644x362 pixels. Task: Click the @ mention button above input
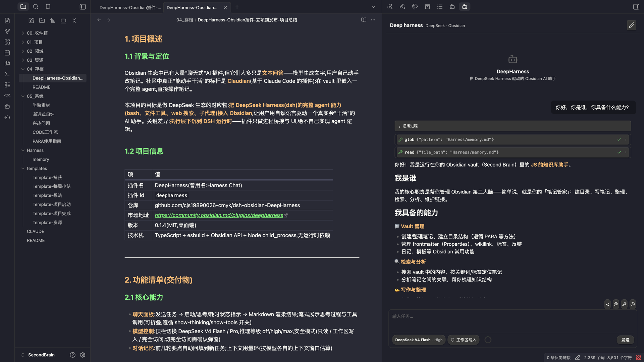coord(616,304)
